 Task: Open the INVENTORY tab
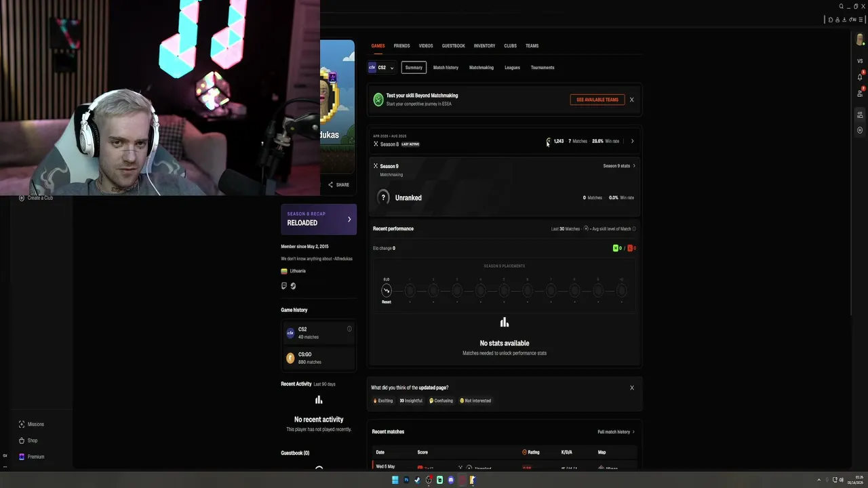point(484,46)
